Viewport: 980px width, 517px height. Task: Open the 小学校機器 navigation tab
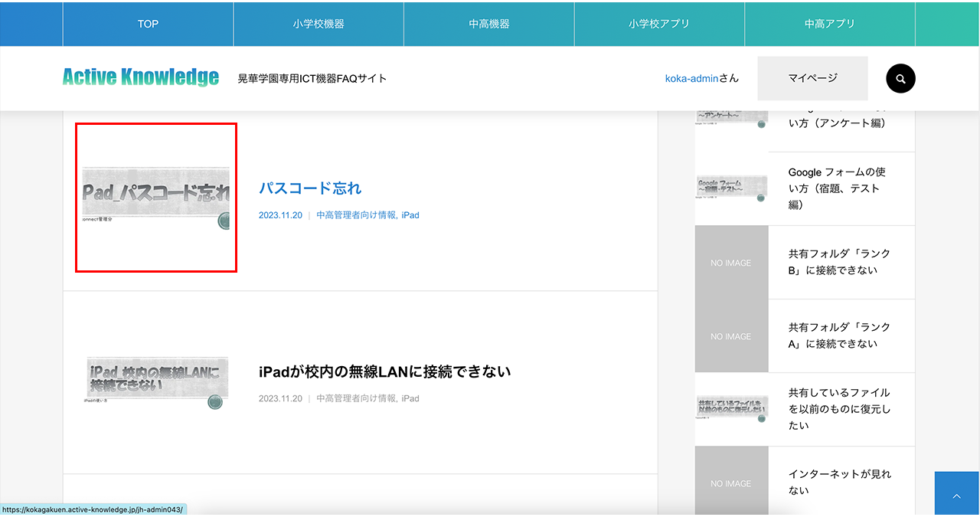[318, 24]
